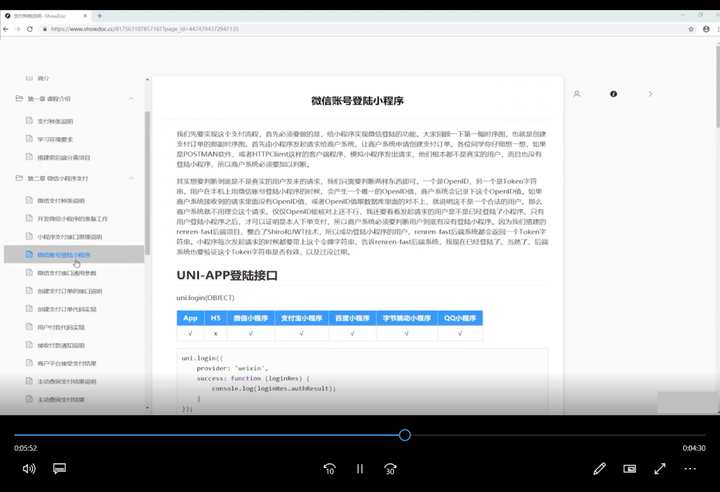Skip back 10 seconds
Viewport: 720px width, 492px height.
(330, 469)
